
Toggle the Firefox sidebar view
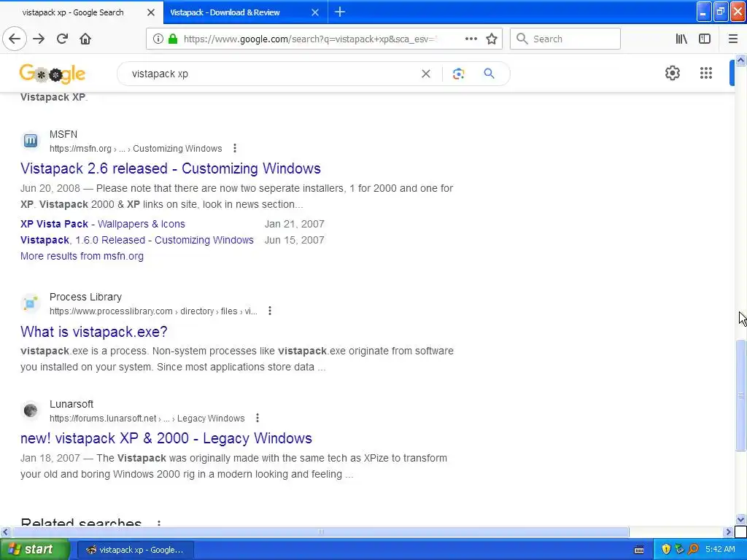click(x=705, y=39)
